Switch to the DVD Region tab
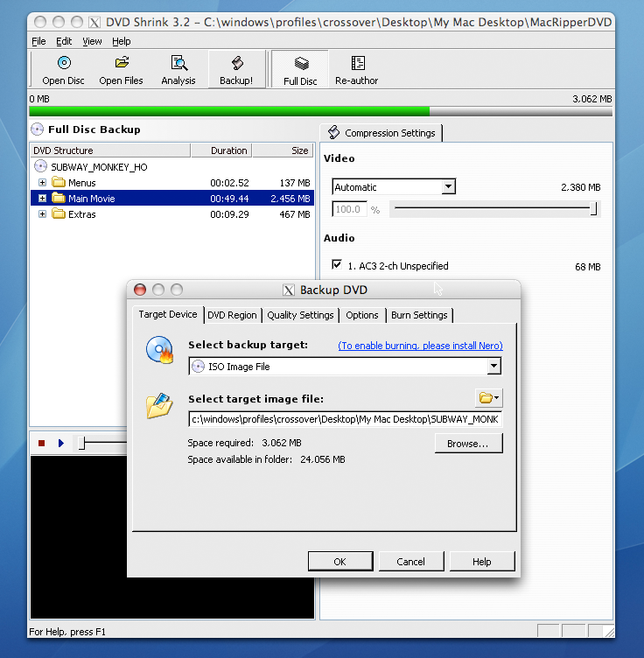Screen dimensions: 644x658 point(232,315)
